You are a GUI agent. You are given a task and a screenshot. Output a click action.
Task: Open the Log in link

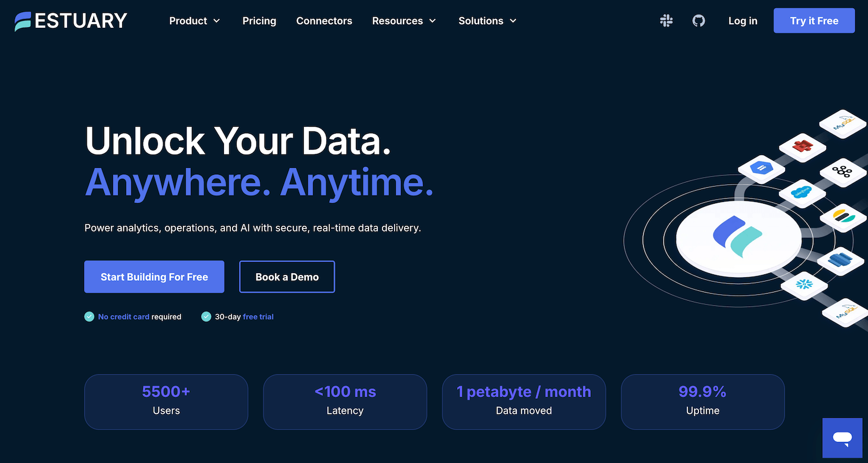[742, 21]
